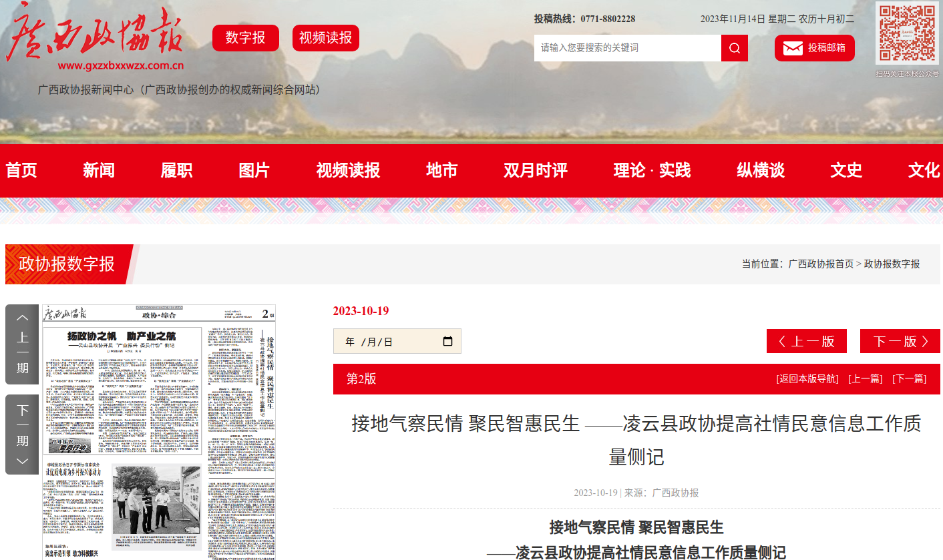Click the group photo on the newspaper page
This screenshot has width=943, height=560.
pos(156,500)
